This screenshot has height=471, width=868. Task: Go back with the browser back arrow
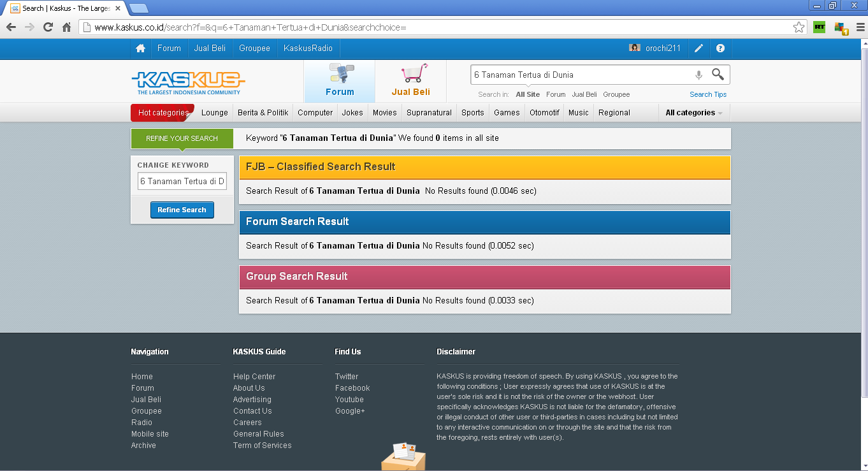[x=11, y=27]
